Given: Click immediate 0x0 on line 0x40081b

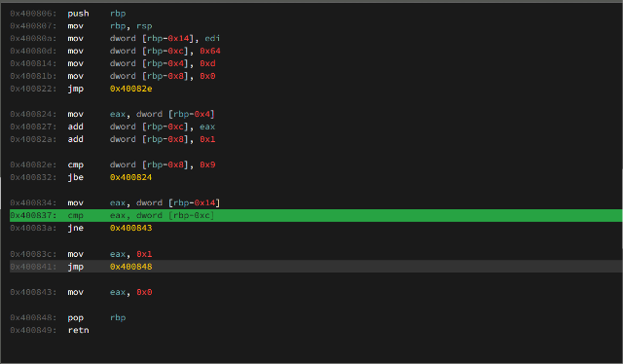Looking at the screenshot, I should (207, 76).
